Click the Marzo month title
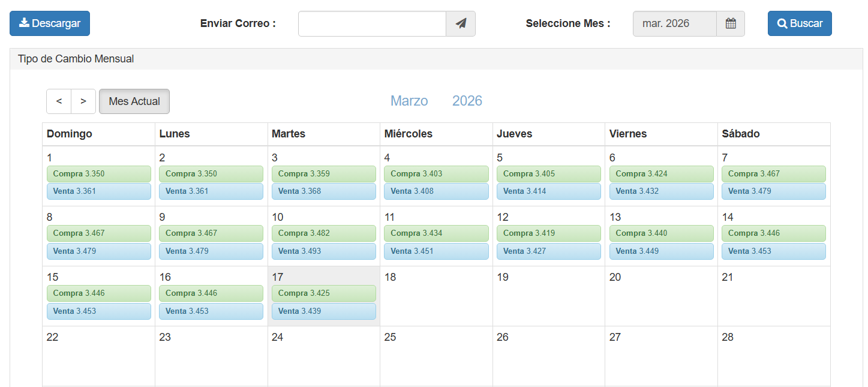 click(x=409, y=101)
